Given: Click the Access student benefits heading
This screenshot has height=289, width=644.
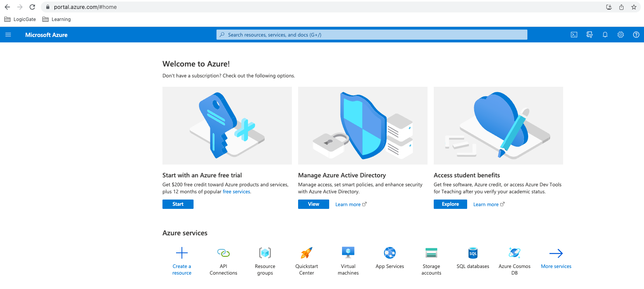Looking at the screenshot, I should point(467,175).
